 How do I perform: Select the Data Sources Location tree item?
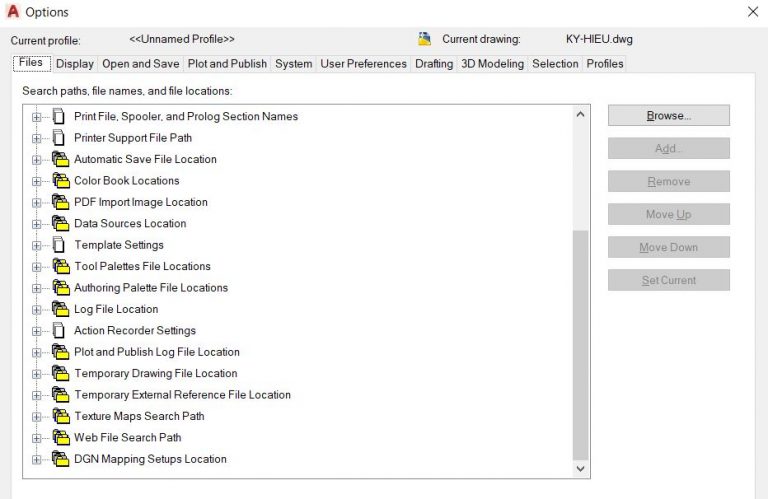(x=130, y=224)
